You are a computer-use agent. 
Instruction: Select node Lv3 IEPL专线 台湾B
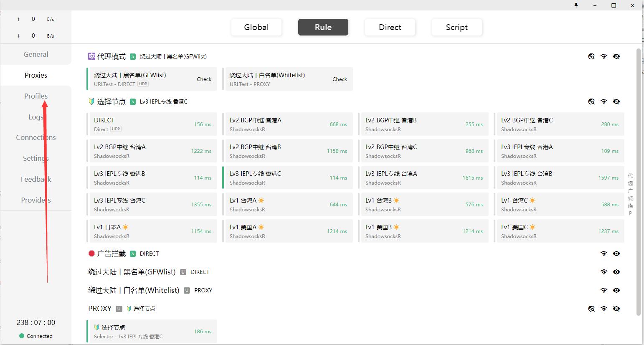point(559,178)
